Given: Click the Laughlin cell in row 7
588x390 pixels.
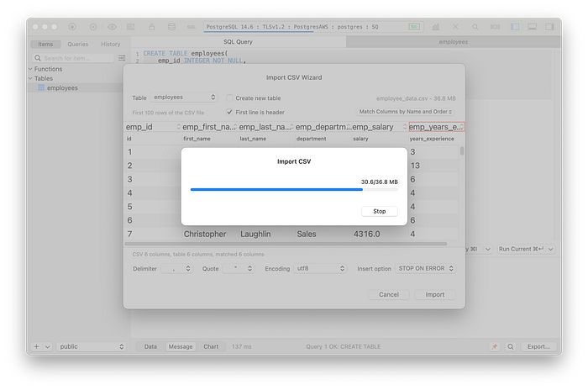Looking at the screenshot, I should click(255, 234).
